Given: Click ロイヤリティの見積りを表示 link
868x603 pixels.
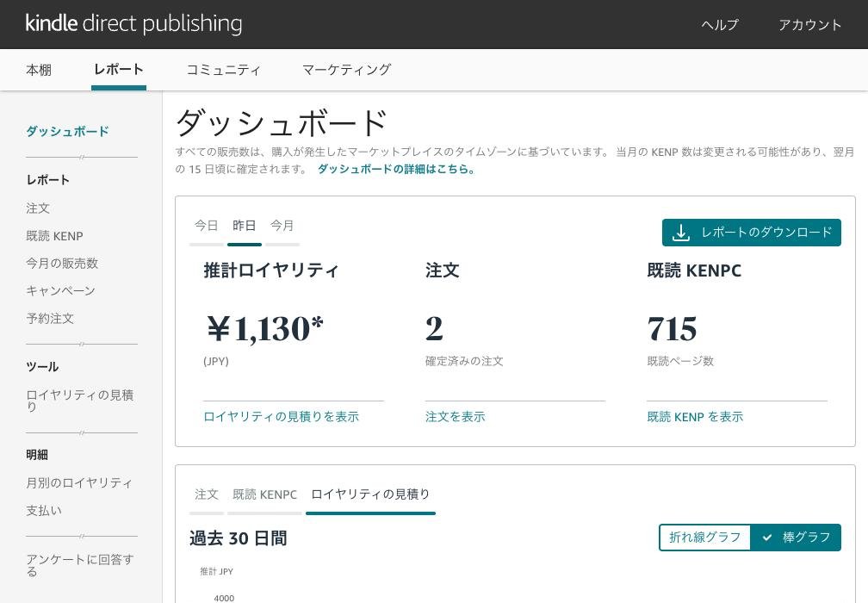Looking at the screenshot, I should click(x=282, y=416).
